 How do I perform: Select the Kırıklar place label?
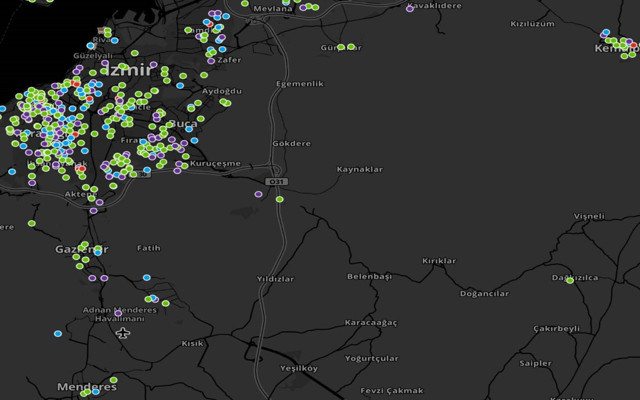[x=438, y=261]
